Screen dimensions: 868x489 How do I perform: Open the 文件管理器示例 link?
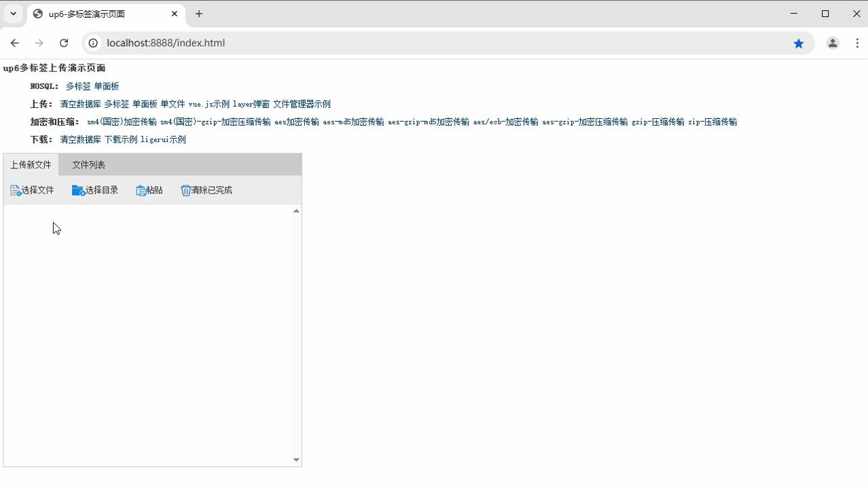pos(302,104)
